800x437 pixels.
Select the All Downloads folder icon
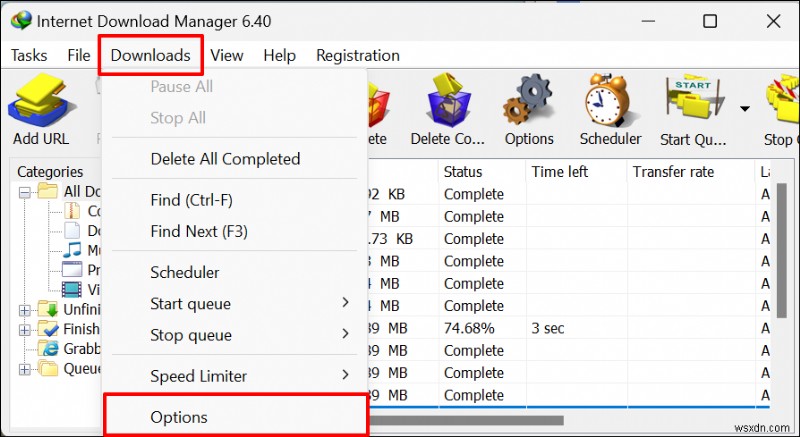tap(47, 191)
